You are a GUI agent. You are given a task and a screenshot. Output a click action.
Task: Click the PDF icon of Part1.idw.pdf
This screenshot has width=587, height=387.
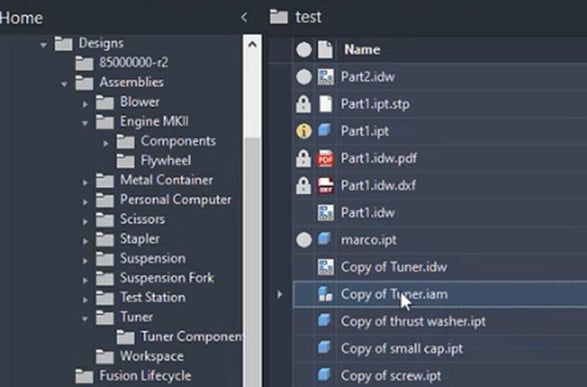pyautogui.click(x=325, y=158)
